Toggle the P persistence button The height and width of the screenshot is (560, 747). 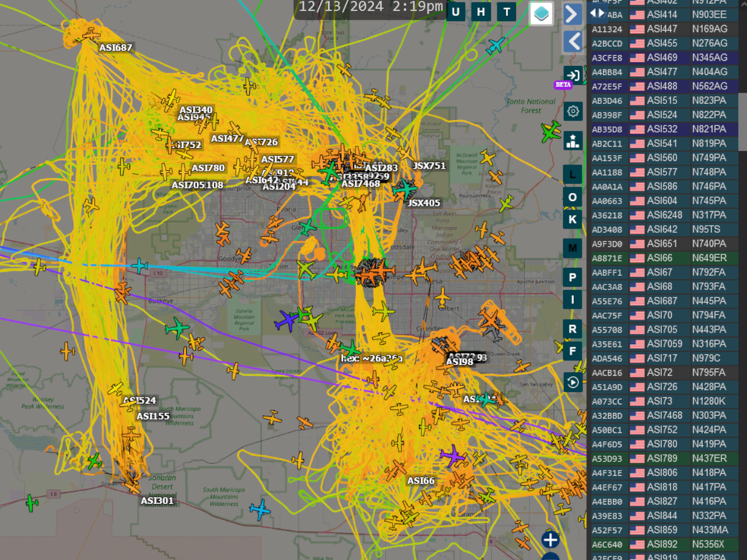(x=573, y=278)
